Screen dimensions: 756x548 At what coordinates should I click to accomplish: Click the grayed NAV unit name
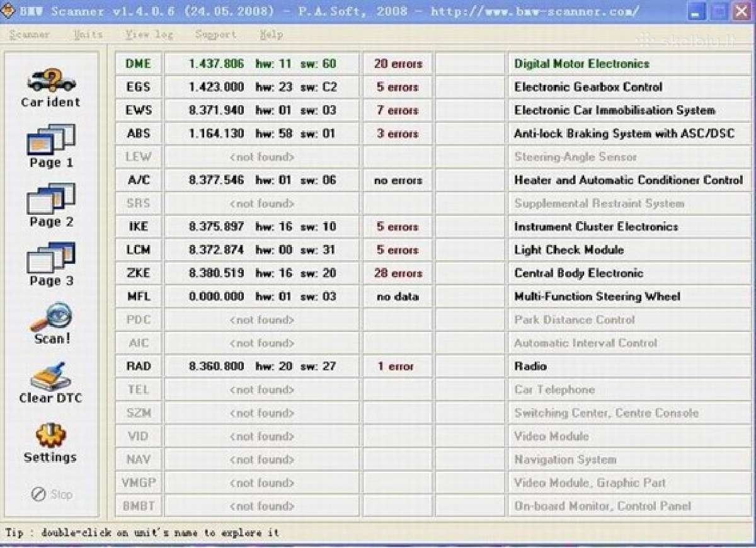coord(139,460)
